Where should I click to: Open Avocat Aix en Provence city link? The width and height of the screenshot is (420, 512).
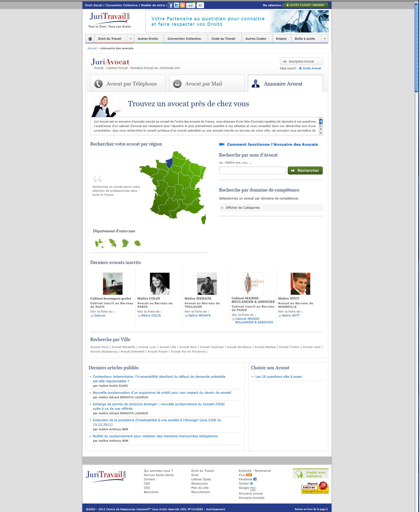click(188, 351)
